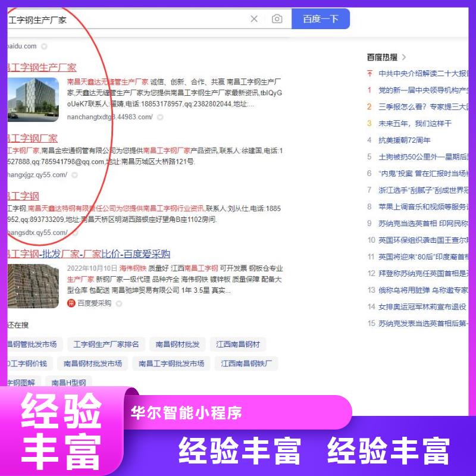Select related search 南昌钢材批发市场
The image size is (476, 476).
pos(93,364)
